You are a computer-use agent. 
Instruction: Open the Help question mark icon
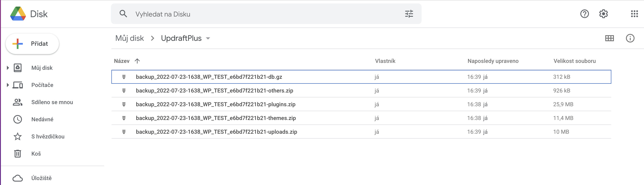tap(584, 14)
